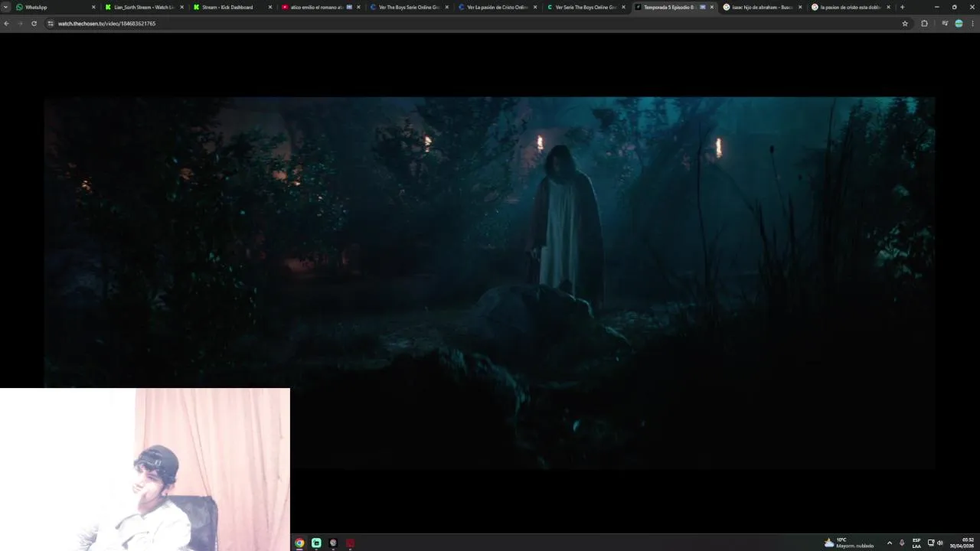Bookmark this page with the star icon
The height and width of the screenshot is (551, 980).
[x=905, y=24]
